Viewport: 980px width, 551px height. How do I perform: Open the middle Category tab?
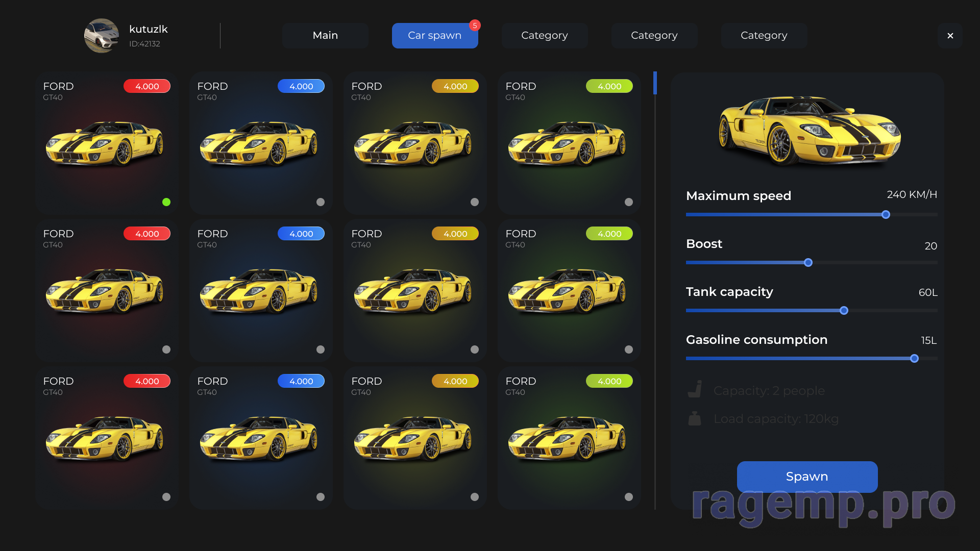[654, 36]
